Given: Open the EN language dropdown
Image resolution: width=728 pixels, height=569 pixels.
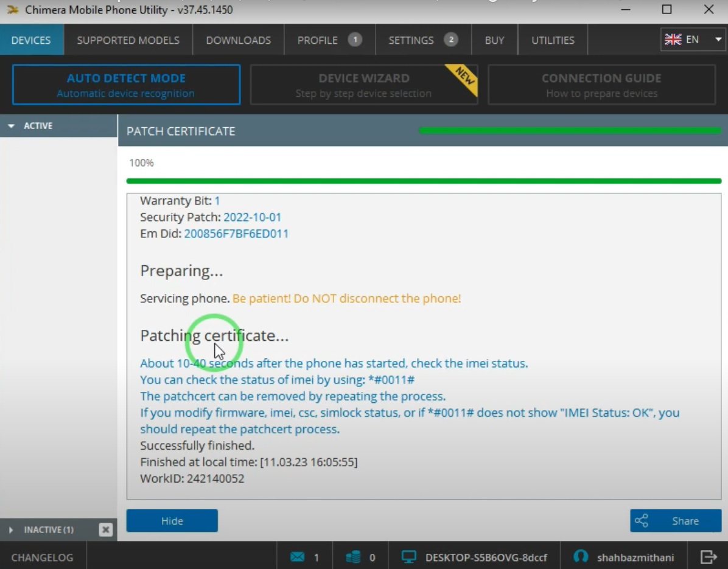Looking at the screenshot, I should (x=693, y=40).
